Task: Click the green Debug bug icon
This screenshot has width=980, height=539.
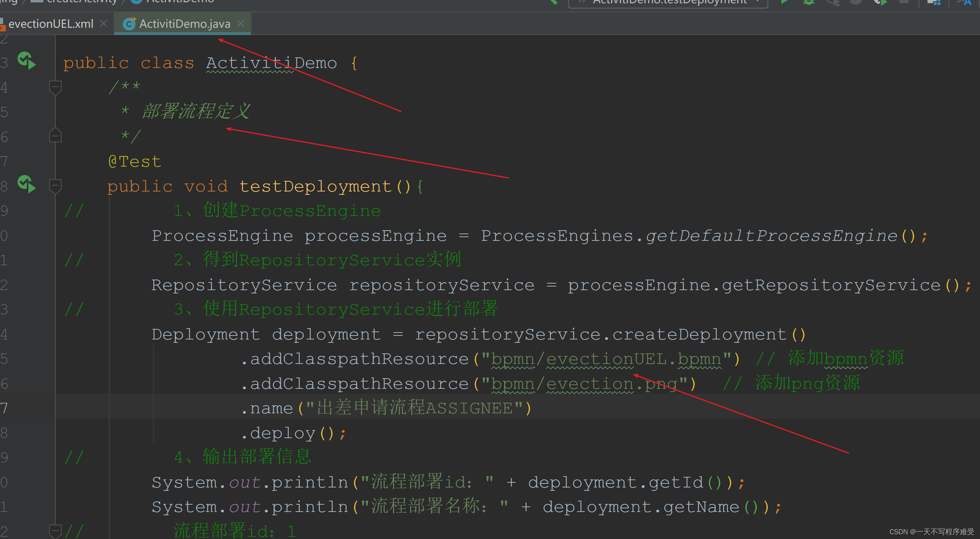Action: click(x=809, y=2)
